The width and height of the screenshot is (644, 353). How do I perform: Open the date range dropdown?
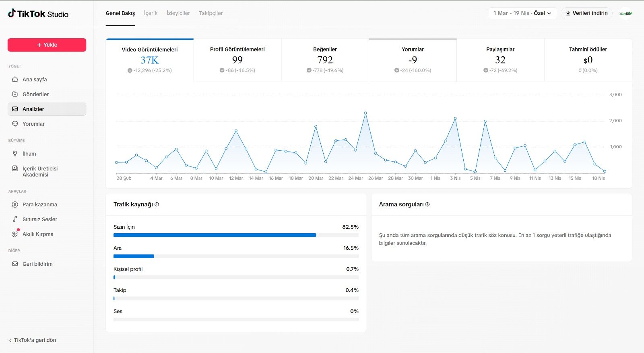click(522, 13)
